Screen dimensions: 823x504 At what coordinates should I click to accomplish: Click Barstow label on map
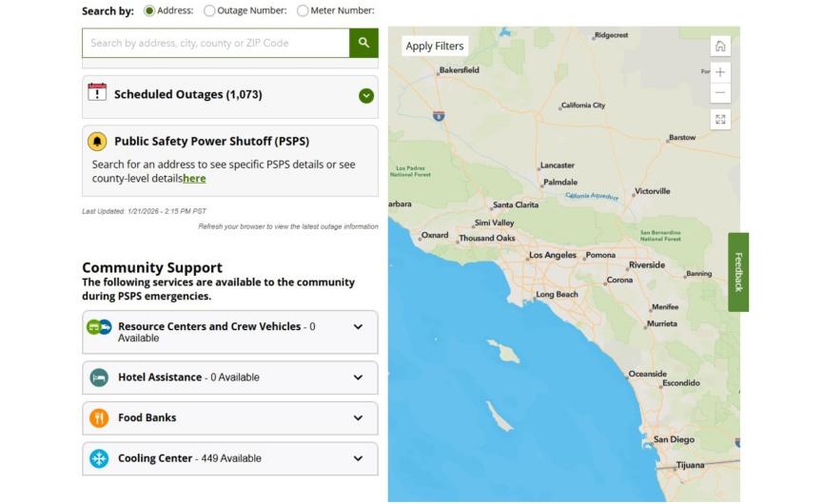point(682,137)
